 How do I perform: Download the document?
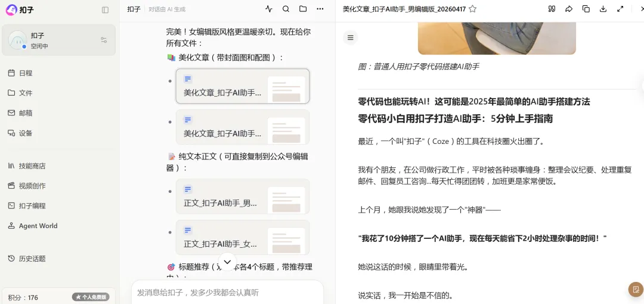(x=603, y=9)
